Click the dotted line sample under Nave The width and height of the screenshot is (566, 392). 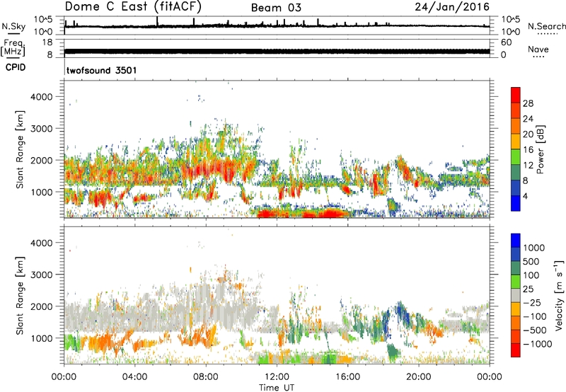click(538, 57)
